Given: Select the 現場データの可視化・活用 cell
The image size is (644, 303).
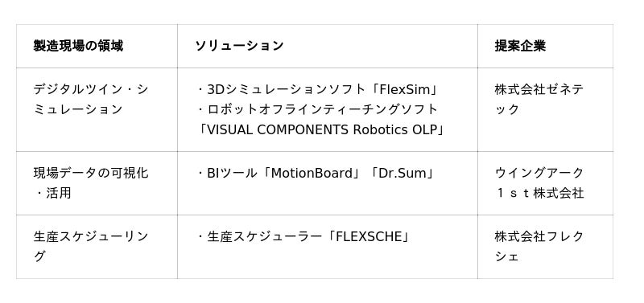Looking at the screenshot, I should click(97, 183).
